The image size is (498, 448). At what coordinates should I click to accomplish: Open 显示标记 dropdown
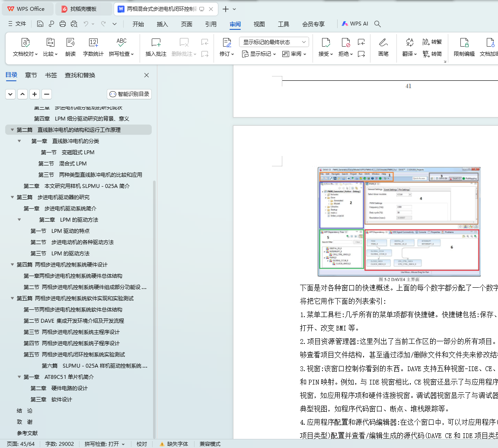(x=259, y=54)
